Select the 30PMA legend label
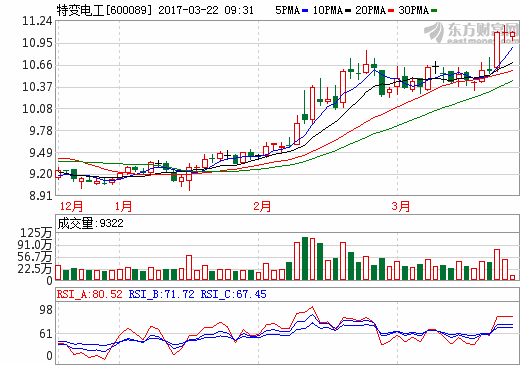Viewport: 520px width, 365px height. coord(413,10)
